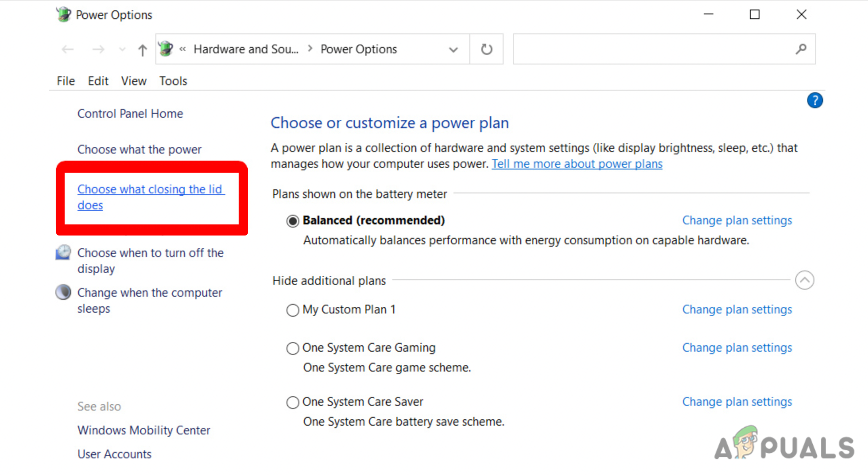Open the File menu
The image size is (868, 475).
click(66, 81)
